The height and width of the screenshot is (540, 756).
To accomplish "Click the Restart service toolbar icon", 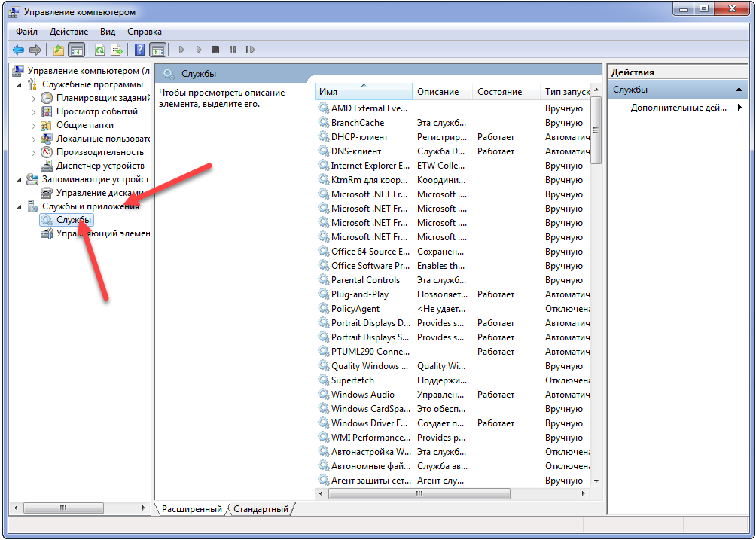I will click(249, 50).
